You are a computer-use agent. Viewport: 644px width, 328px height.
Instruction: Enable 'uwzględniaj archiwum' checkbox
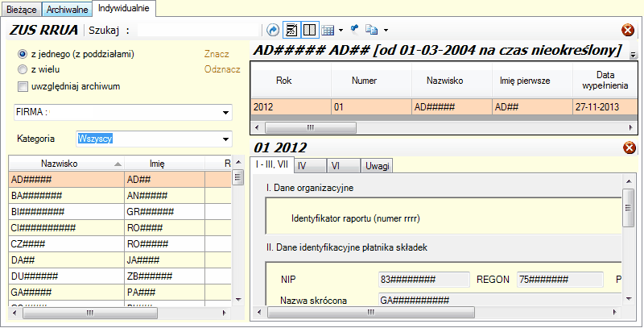click(x=23, y=86)
